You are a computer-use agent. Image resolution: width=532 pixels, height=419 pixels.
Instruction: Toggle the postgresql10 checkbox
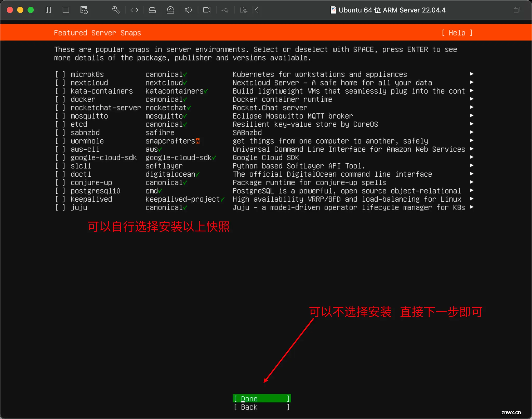pos(60,191)
